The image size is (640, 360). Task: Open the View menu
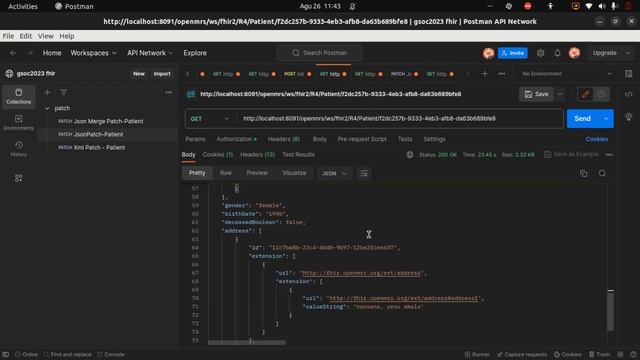(46, 36)
